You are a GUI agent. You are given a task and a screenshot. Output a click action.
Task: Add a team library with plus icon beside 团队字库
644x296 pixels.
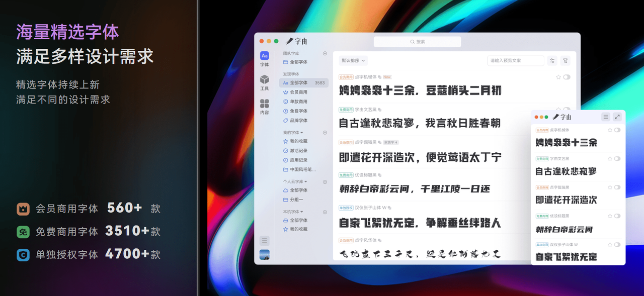[x=325, y=53]
